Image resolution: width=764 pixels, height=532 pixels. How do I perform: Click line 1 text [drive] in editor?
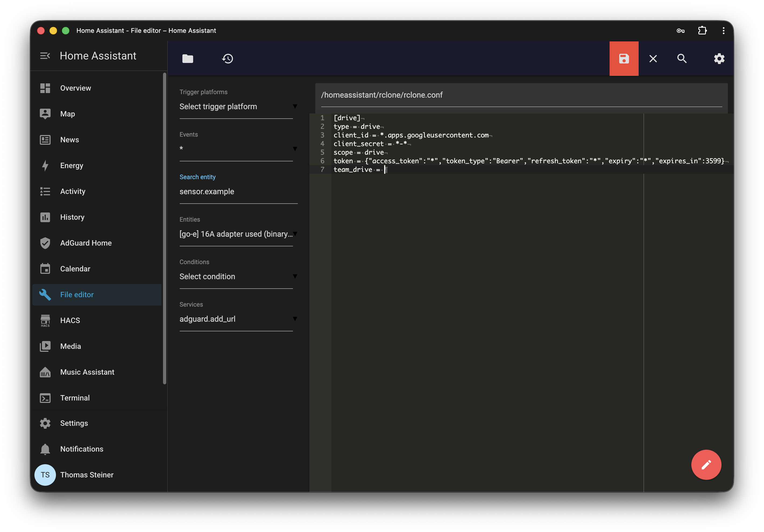click(347, 118)
